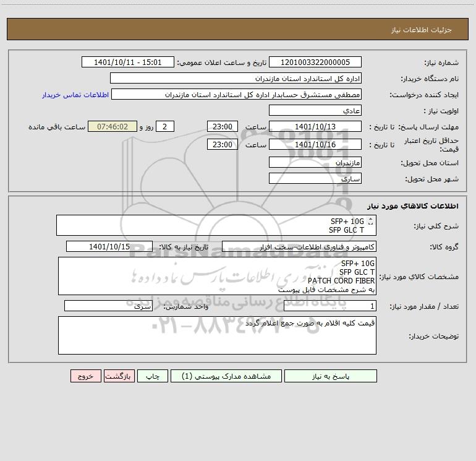Click the priority field عادي

(x=315, y=110)
